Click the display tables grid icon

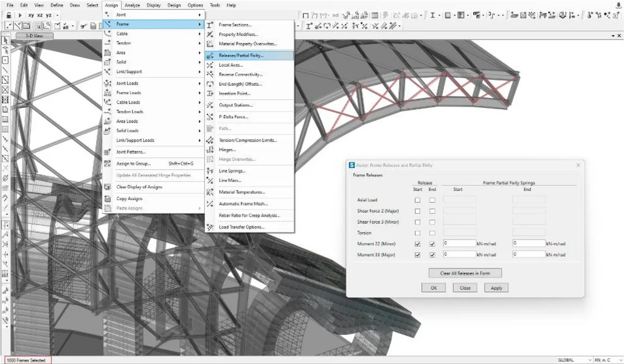click(x=374, y=15)
